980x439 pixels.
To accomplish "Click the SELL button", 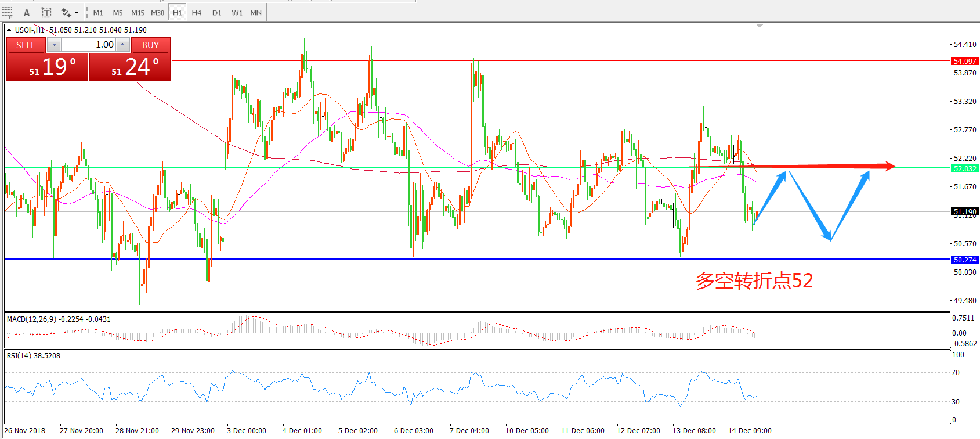I will coord(26,45).
